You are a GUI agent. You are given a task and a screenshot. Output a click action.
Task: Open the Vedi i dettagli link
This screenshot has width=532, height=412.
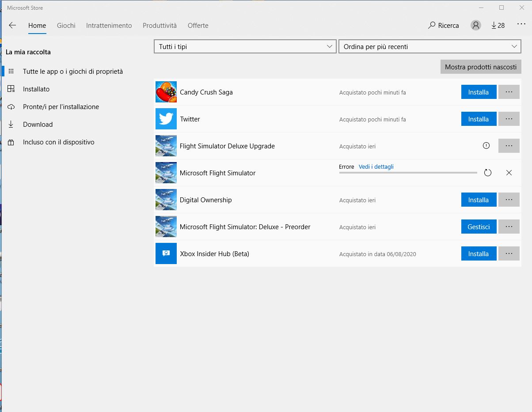(x=376, y=166)
